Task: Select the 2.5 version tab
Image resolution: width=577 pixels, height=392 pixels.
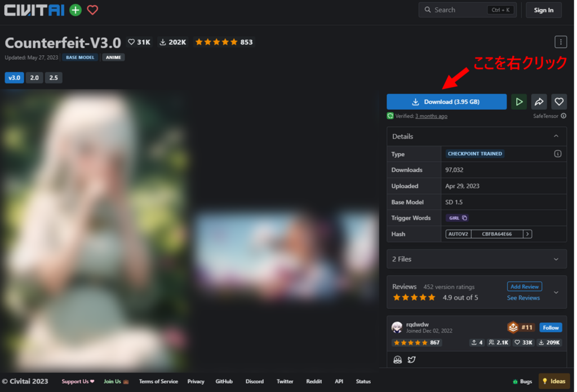Action: click(54, 78)
